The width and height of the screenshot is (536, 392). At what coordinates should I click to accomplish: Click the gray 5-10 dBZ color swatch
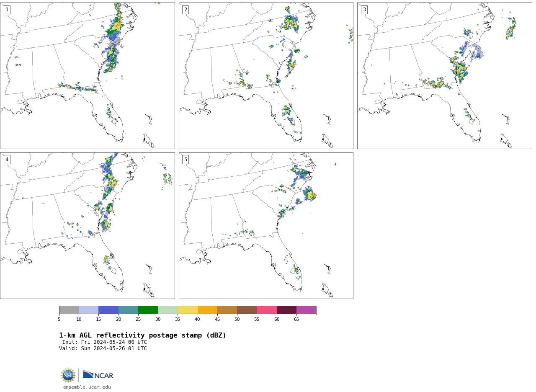click(x=69, y=310)
